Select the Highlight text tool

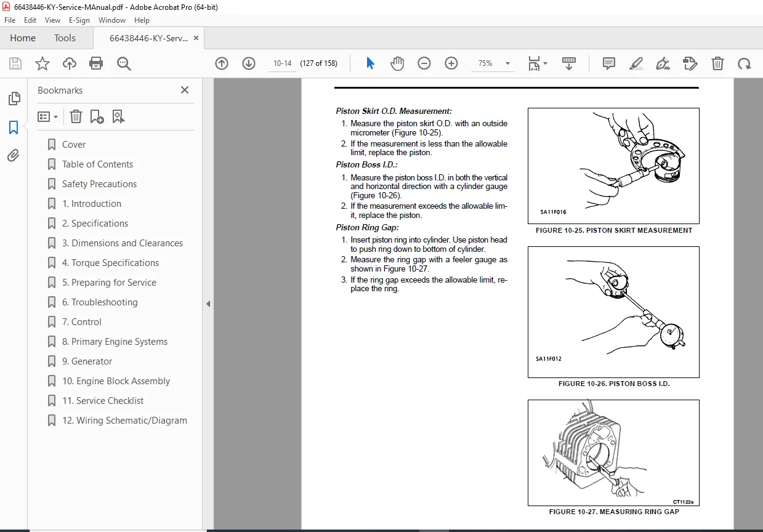click(636, 63)
